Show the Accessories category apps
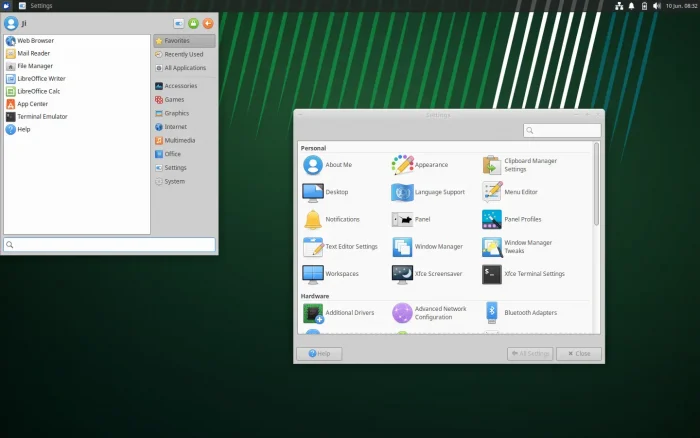The height and width of the screenshot is (438, 700). (184, 86)
